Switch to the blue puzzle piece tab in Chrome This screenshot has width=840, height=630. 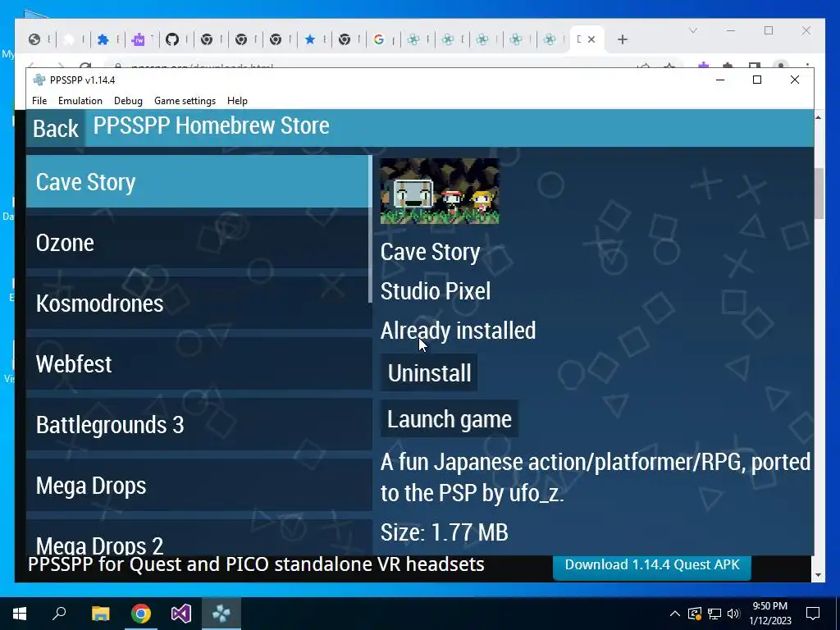click(x=103, y=39)
